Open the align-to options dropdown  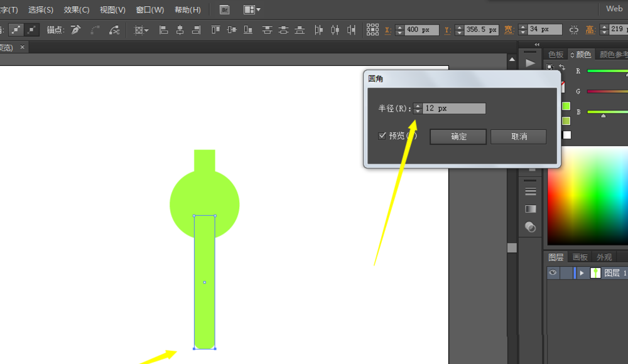(x=141, y=29)
